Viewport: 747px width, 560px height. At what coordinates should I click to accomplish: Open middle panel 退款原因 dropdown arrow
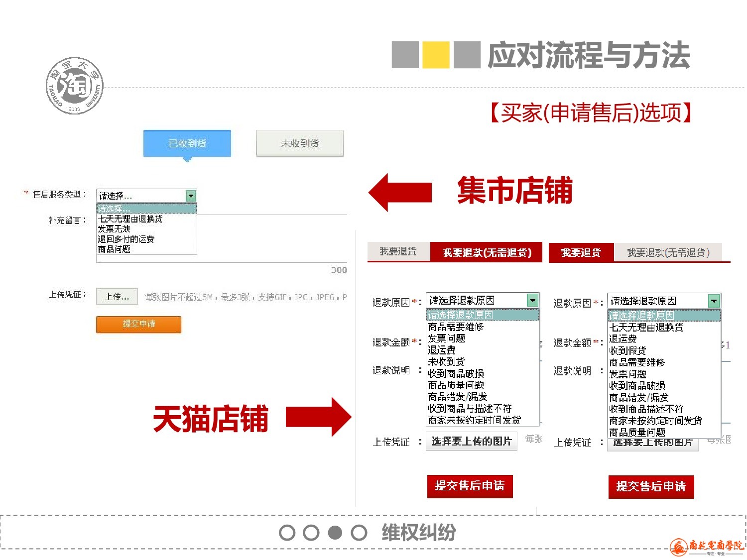[533, 300]
